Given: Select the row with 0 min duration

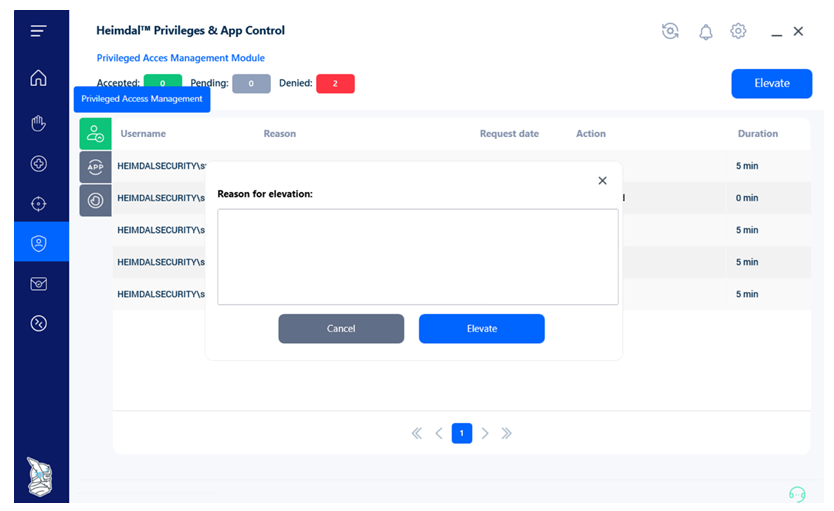Looking at the screenshot, I should pyautogui.click(x=462, y=198).
